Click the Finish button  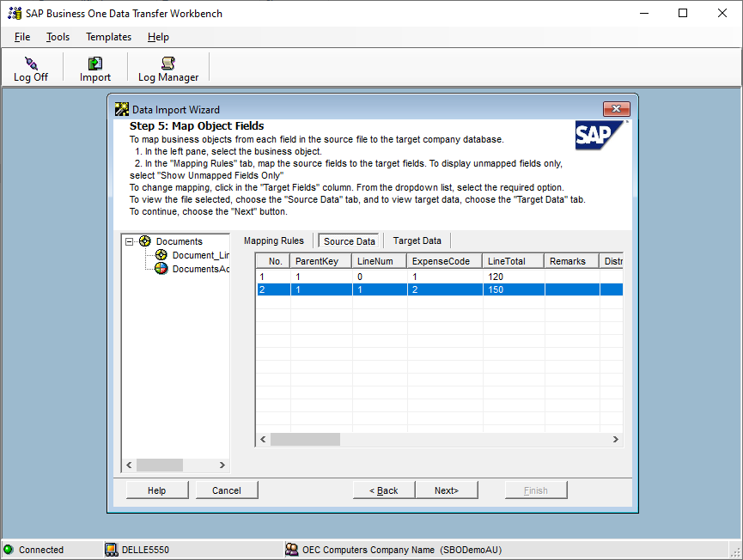click(536, 490)
